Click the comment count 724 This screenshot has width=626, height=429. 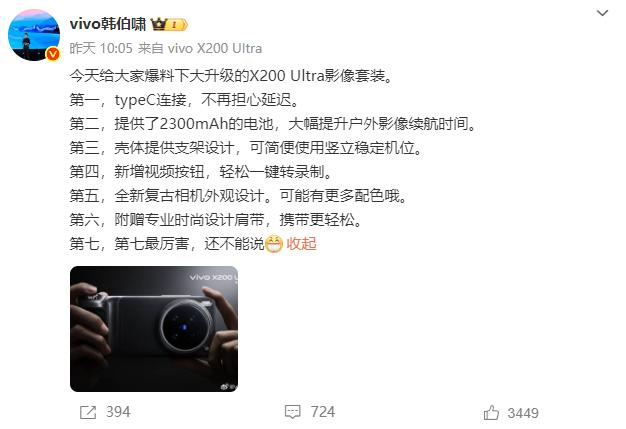pyautogui.click(x=323, y=412)
